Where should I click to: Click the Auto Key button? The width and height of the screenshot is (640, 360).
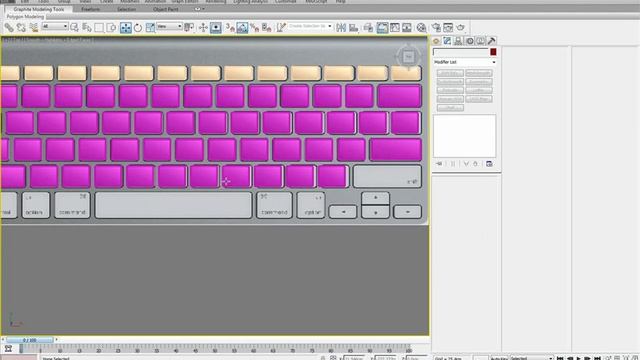coord(499,358)
